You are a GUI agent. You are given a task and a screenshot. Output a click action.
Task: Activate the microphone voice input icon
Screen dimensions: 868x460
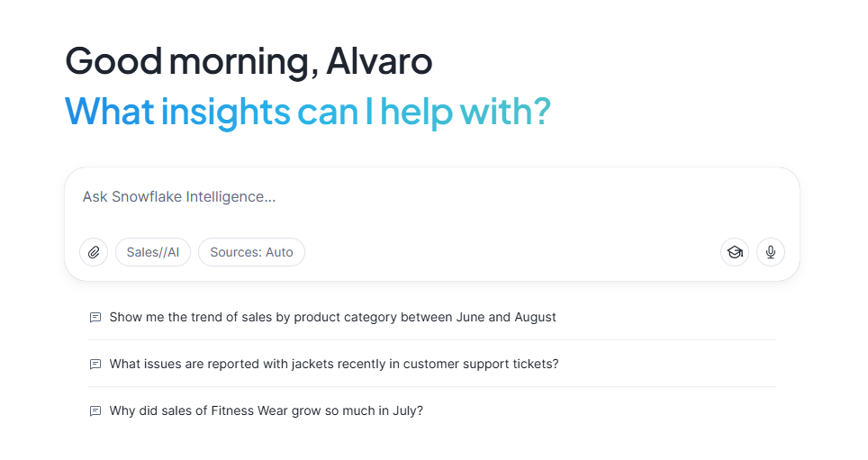(x=771, y=252)
